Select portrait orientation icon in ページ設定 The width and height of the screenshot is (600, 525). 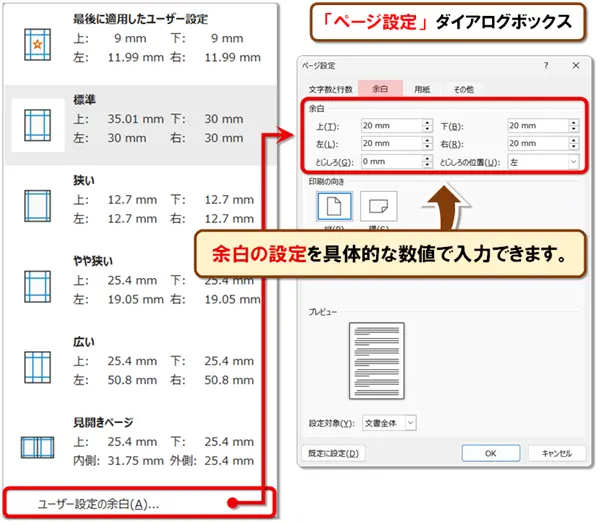[334, 207]
